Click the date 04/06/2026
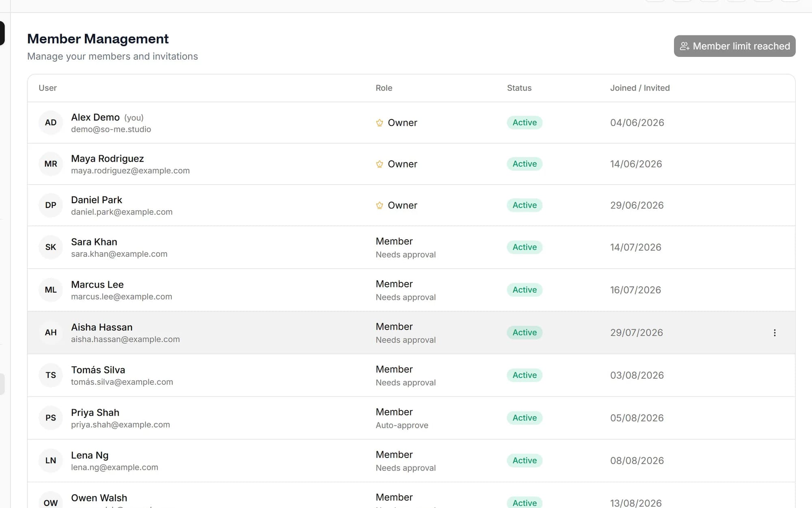 pos(637,123)
